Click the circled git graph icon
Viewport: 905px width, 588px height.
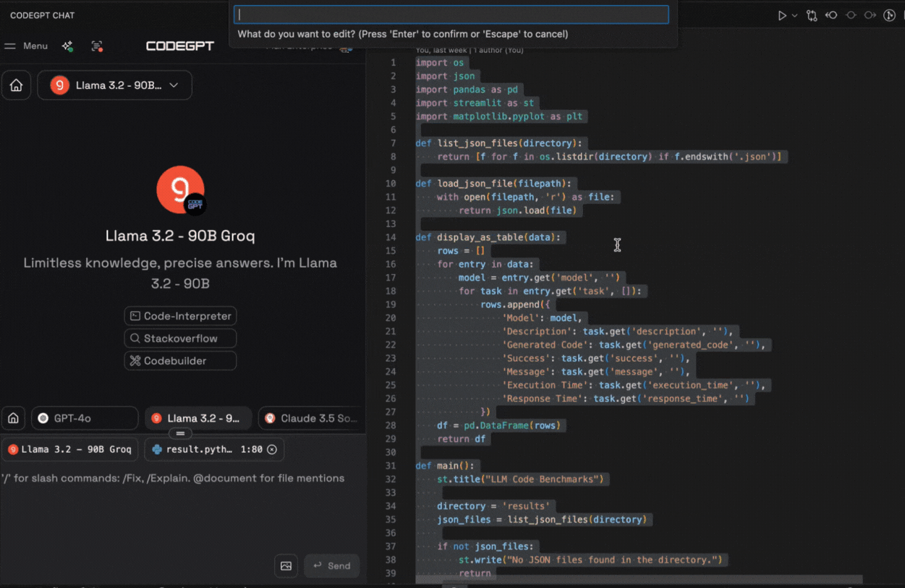point(890,15)
